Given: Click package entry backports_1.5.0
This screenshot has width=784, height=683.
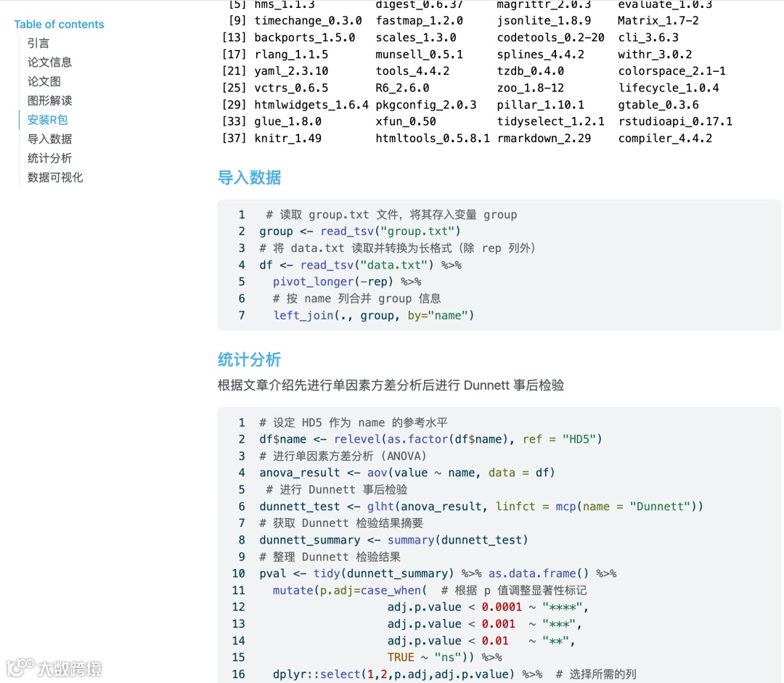Looking at the screenshot, I should click(x=304, y=38).
